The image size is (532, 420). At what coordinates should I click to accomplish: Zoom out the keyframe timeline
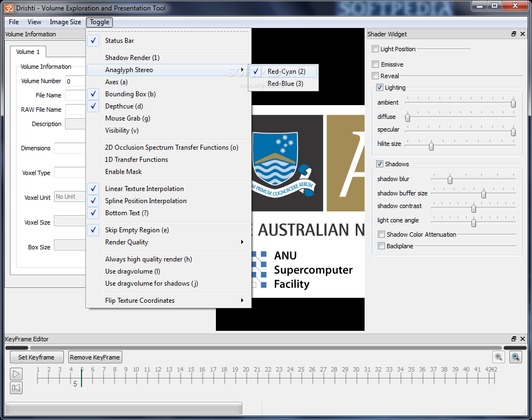(x=515, y=357)
